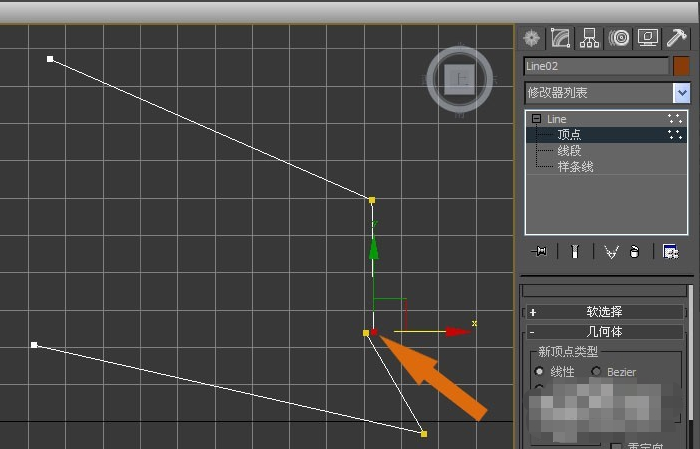Viewport: 700px width, 449px height.
Task: Collapse the Line tree node
Action: point(536,119)
